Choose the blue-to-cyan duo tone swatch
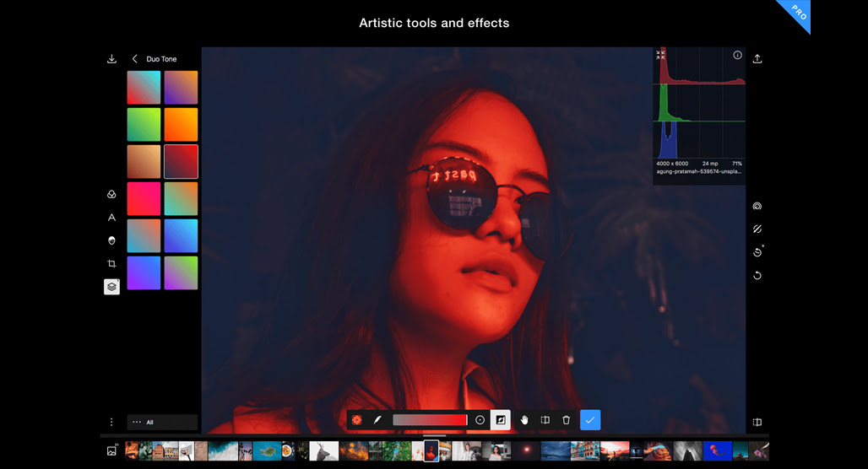Screen dimensions: 868x469 181,235
